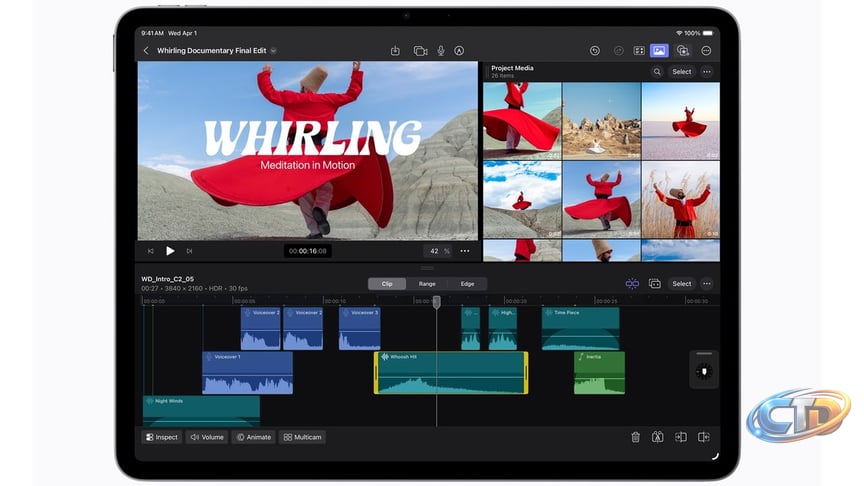Image resolution: width=864 pixels, height=486 pixels.
Task: Delete the selected clip with the trash icon
Action: pos(635,437)
